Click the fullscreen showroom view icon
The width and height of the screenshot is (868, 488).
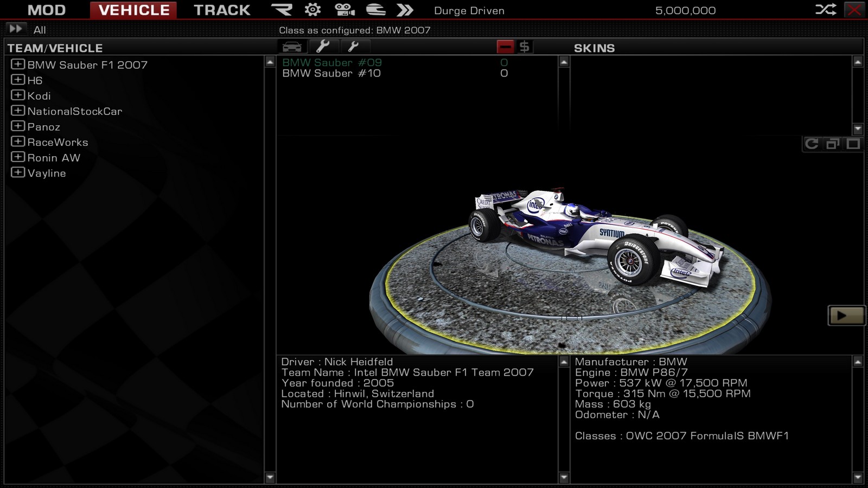pyautogui.click(x=853, y=144)
